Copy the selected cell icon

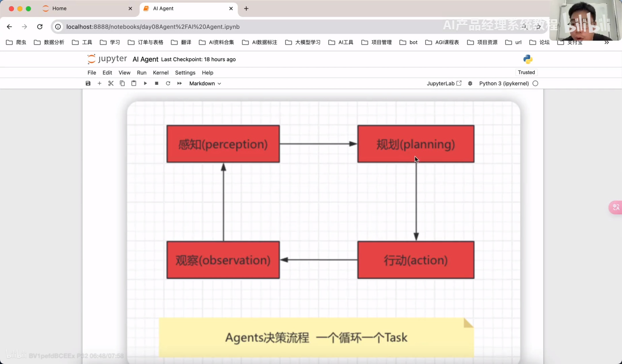122,83
